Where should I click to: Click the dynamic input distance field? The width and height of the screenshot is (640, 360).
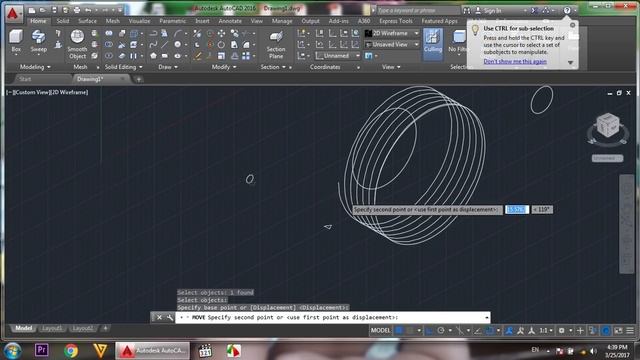[517, 209]
